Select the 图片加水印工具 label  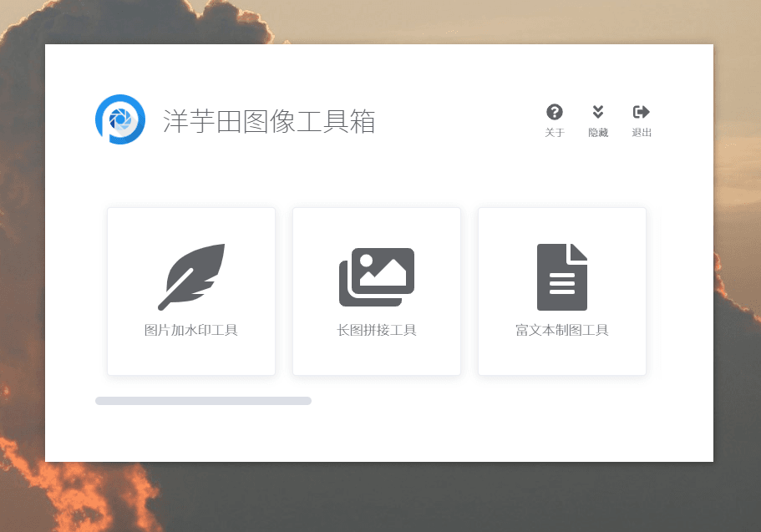click(191, 330)
